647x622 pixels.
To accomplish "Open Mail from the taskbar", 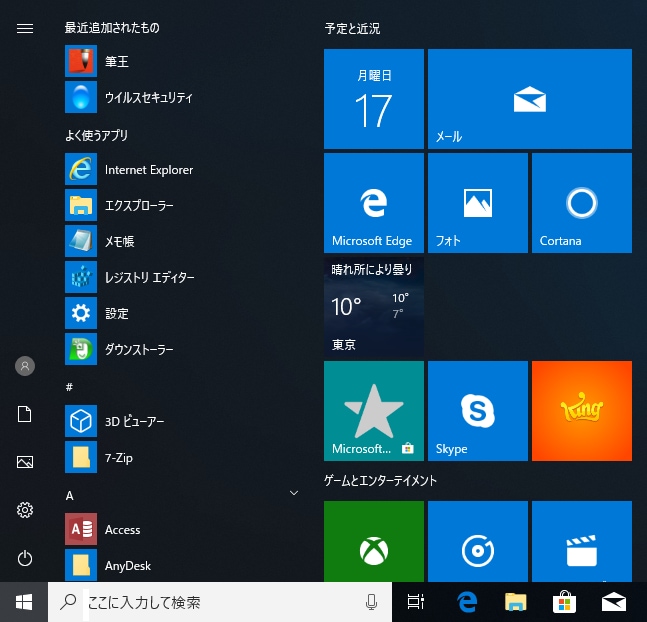I will (x=614, y=602).
